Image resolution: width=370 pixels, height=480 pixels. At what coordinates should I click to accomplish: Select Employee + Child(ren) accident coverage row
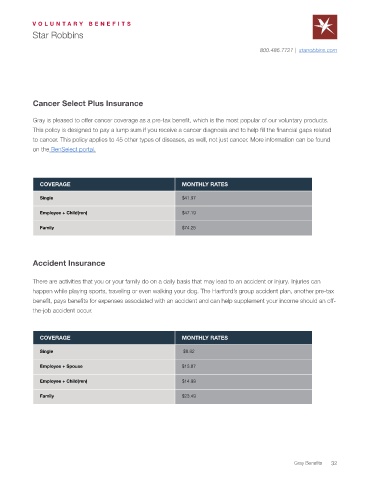pos(172,381)
